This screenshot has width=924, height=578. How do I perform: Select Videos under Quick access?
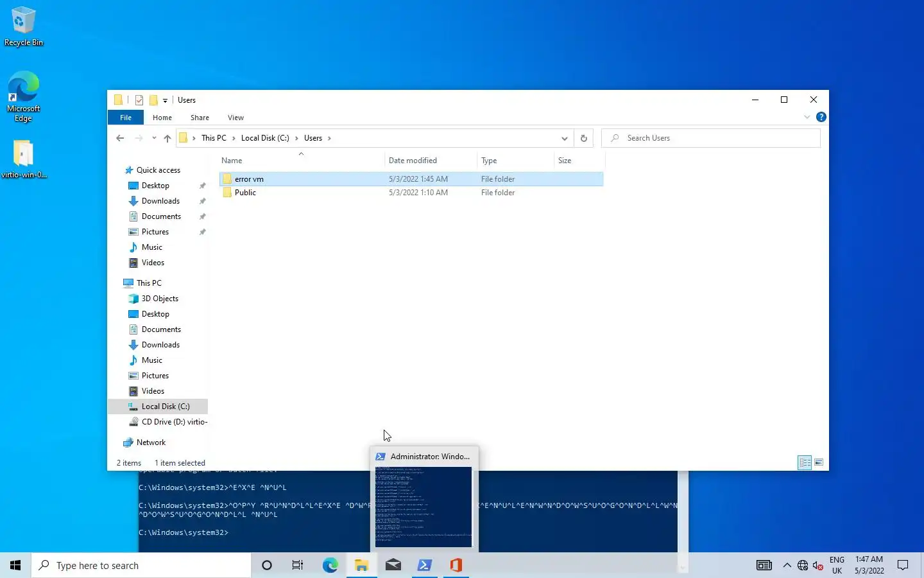click(153, 263)
